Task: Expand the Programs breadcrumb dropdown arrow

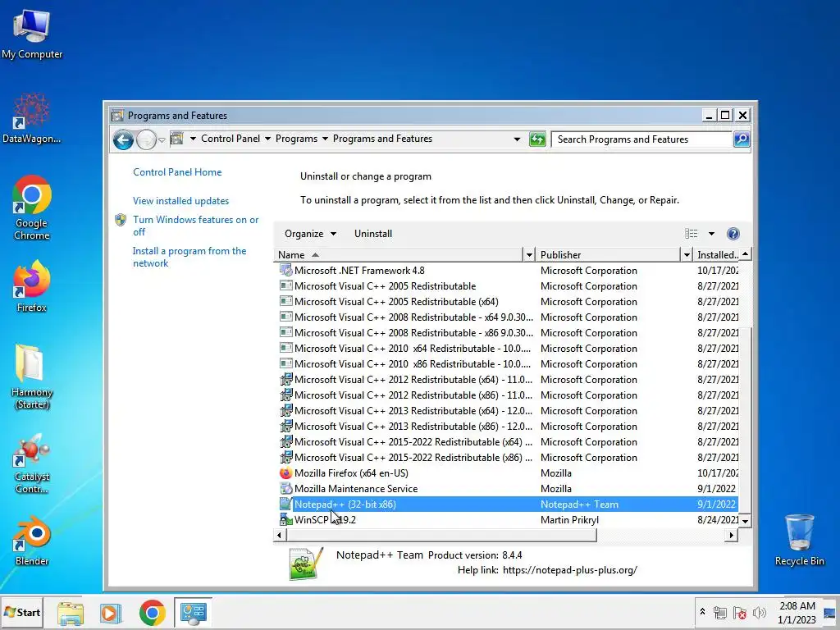Action: coord(325,139)
